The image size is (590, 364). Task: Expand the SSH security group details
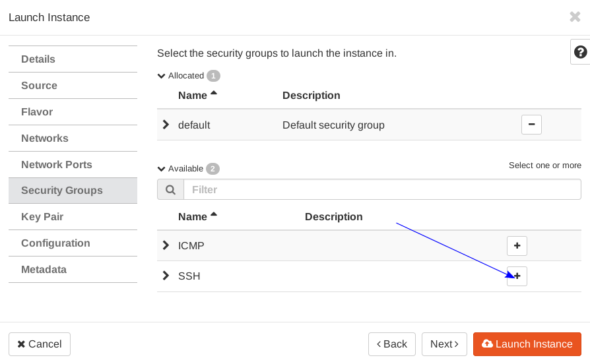[x=166, y=276]
